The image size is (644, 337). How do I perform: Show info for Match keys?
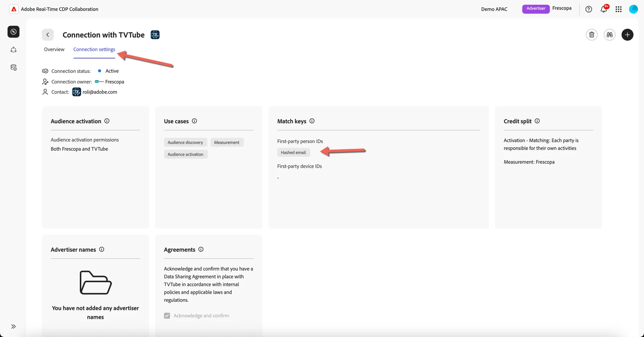pos(312,121)
